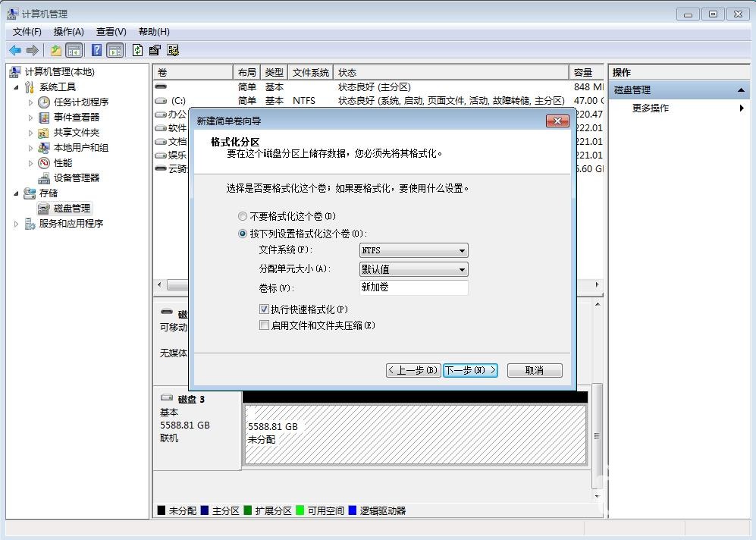
Task: Click the disk pane vertical scrollbar thumb
Action: click(x=597, y=436)
